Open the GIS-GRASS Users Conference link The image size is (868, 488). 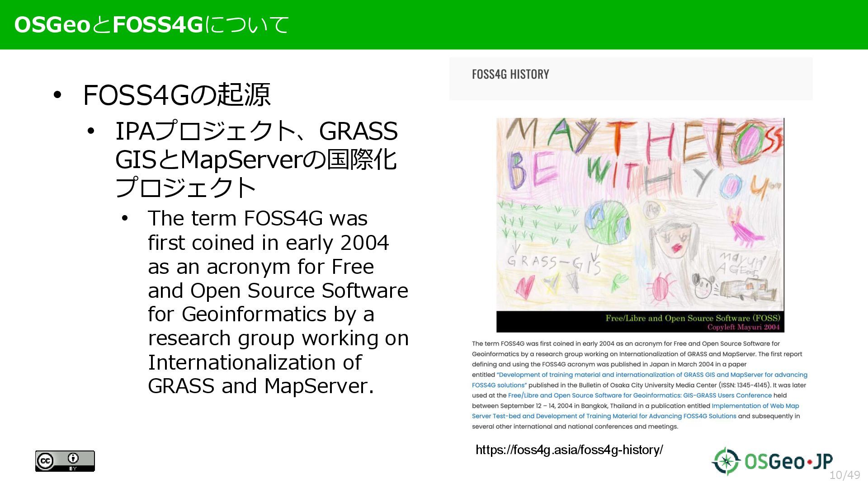[640, 395]
